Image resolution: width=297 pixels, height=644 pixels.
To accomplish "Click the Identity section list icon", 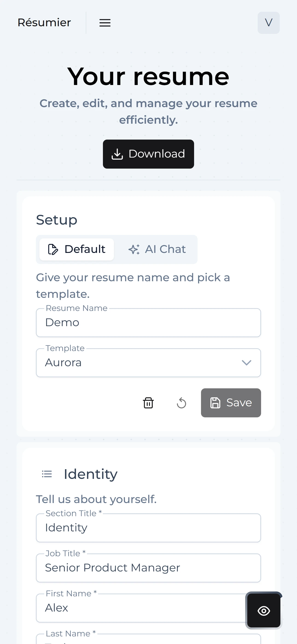I will click(x=47, y=474).
